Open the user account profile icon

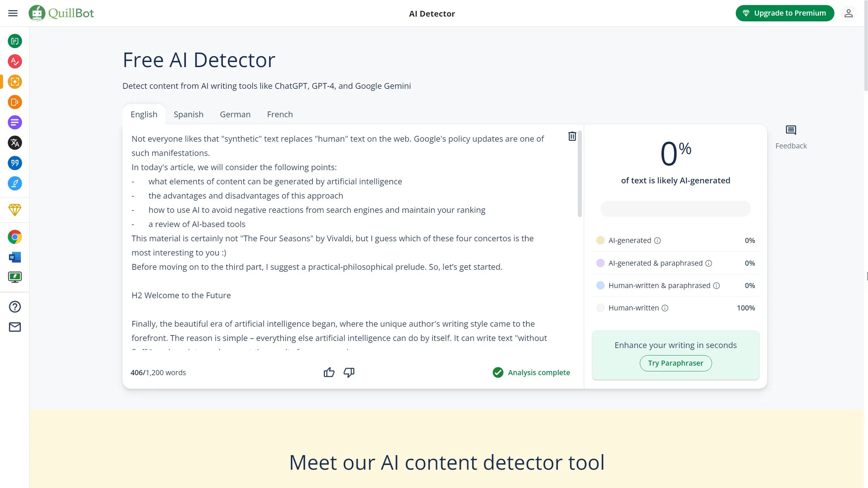[x=848, y=13]
